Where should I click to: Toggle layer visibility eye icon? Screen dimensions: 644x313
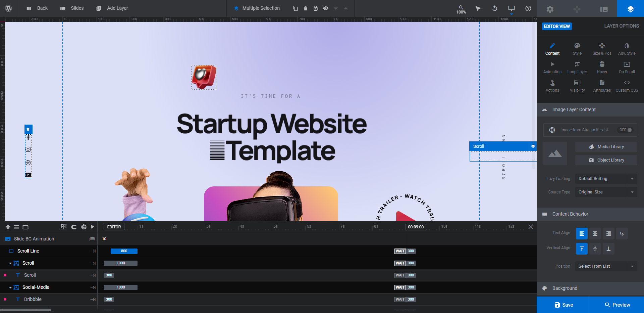point(325,8)
